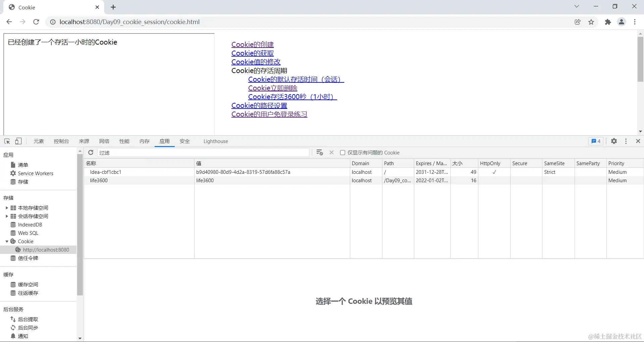Sort cookies by the Expires / Max-Age header

point(432,163)
